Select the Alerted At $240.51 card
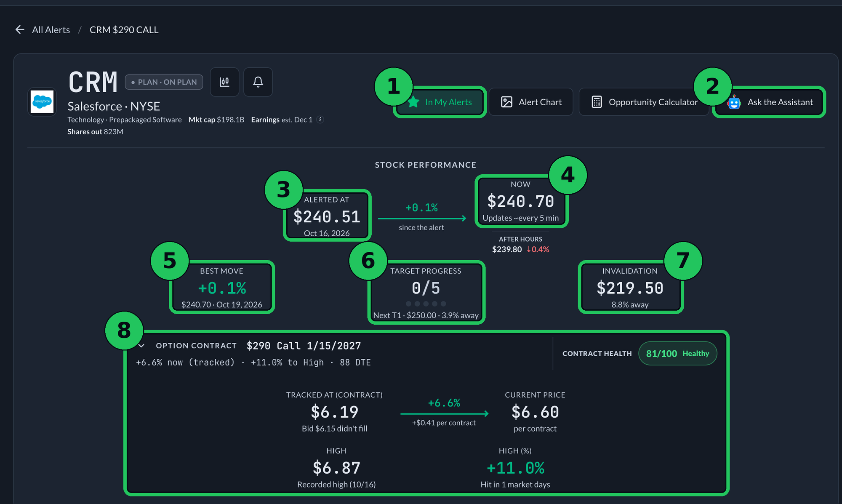Image resolution: width=842 pixels, height=504 pixels. point(327,216)
